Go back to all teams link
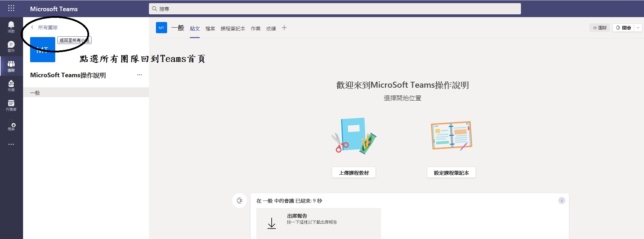 click(44, 27)
